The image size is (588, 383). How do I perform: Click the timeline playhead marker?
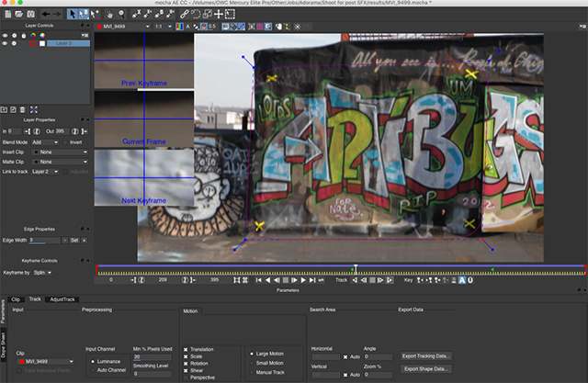coord(356,269)
